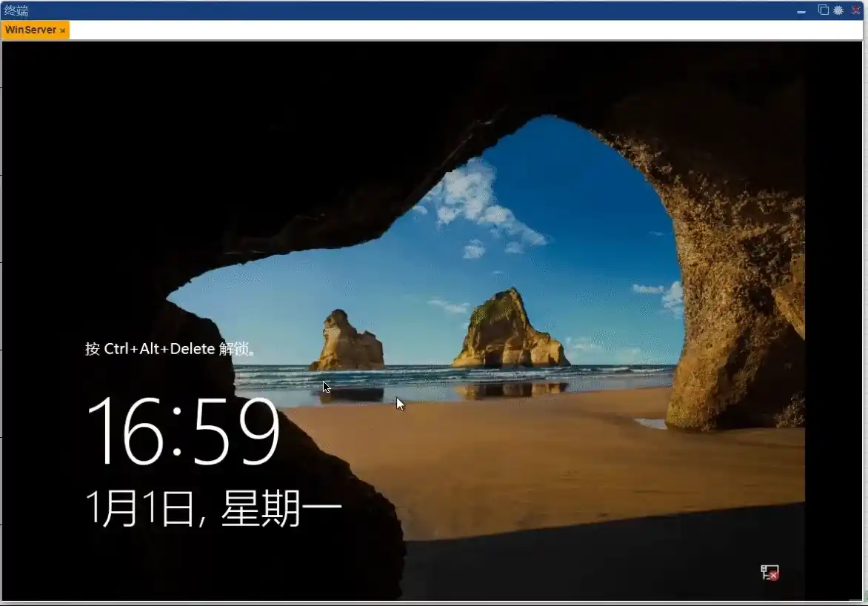Click the disconnected network icon on lock screen

click(769, 572)
